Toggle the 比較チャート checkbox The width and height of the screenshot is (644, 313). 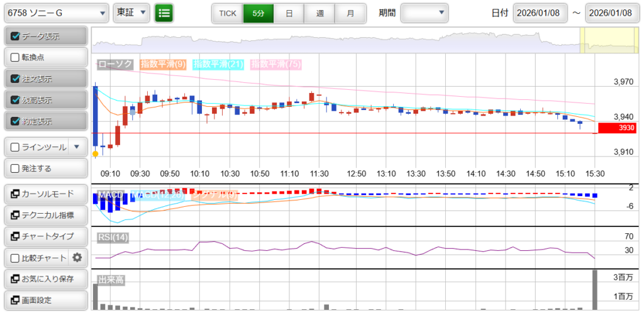(x=15, y=258)
